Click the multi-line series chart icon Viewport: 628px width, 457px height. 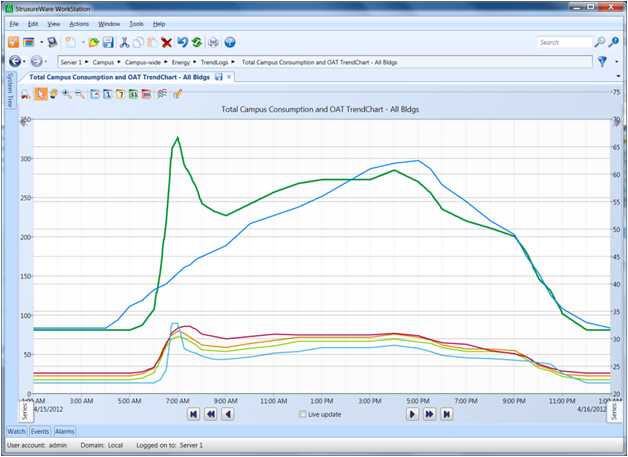162,94
